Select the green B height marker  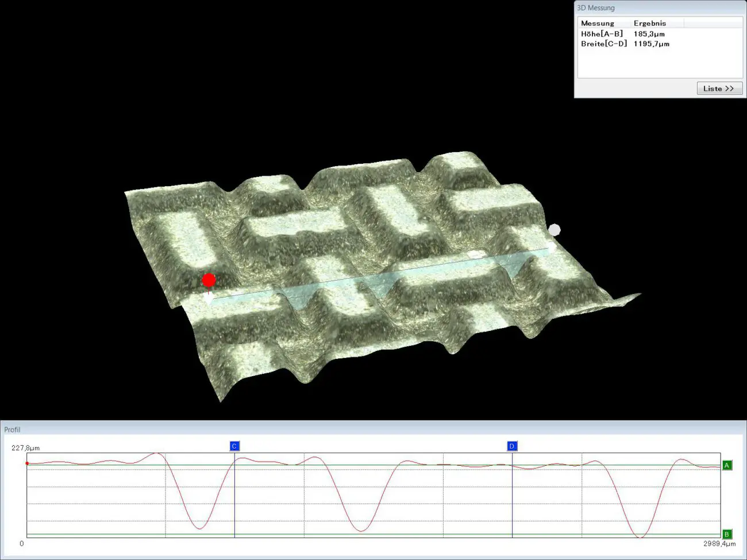coord(727,534)
